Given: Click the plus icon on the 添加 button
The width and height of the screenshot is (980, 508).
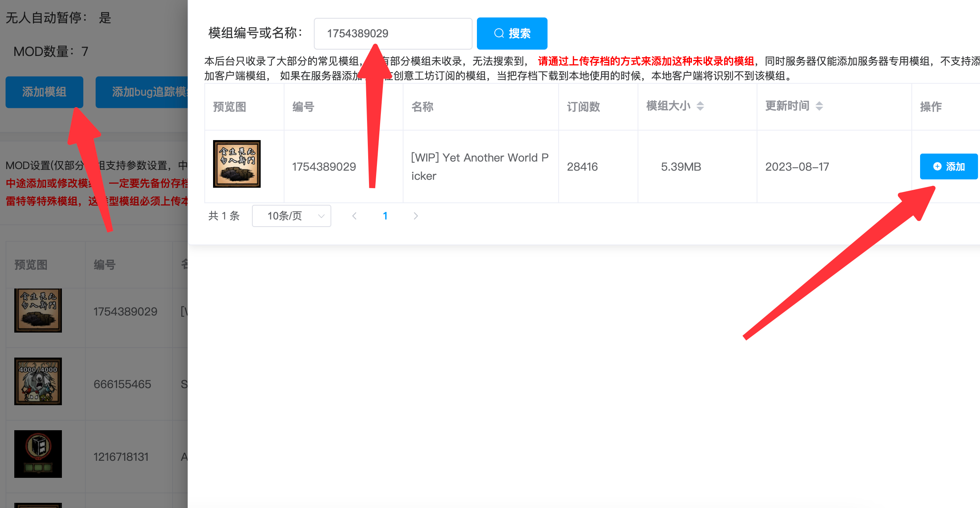Looking at the screenshot, I should pos(937,166).
